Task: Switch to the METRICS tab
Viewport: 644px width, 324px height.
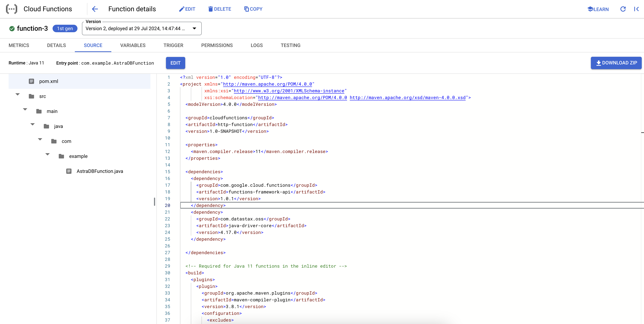Action: coord(19,45)
